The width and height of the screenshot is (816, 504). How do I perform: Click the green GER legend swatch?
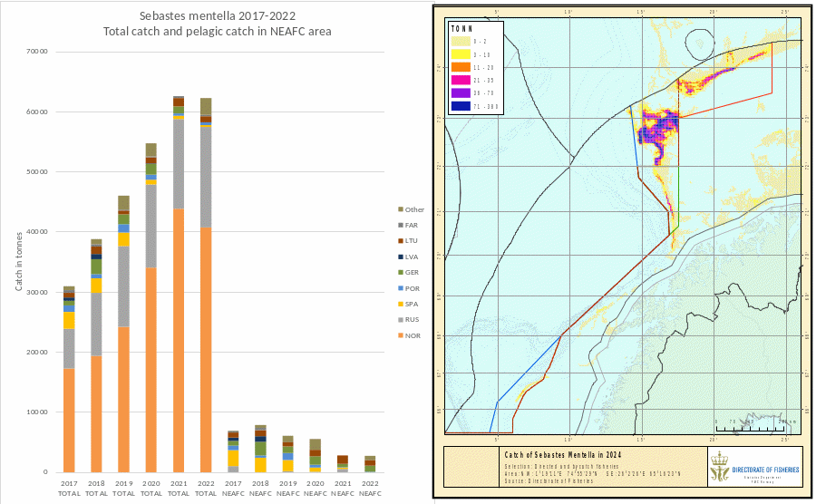[401, 273]
